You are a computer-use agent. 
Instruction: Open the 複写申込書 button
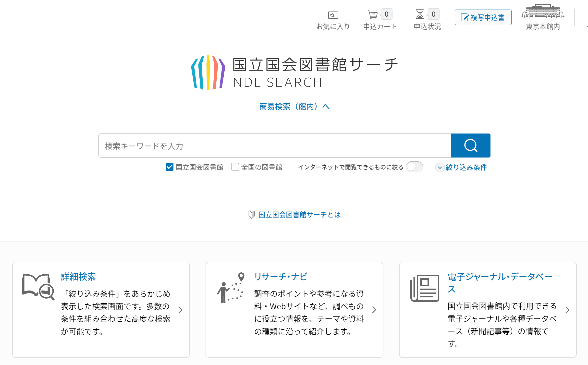click(483, 17)
